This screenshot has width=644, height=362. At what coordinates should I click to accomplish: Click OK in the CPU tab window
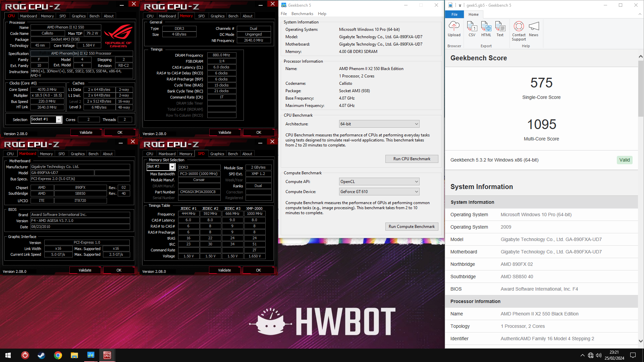click(120, 132)
